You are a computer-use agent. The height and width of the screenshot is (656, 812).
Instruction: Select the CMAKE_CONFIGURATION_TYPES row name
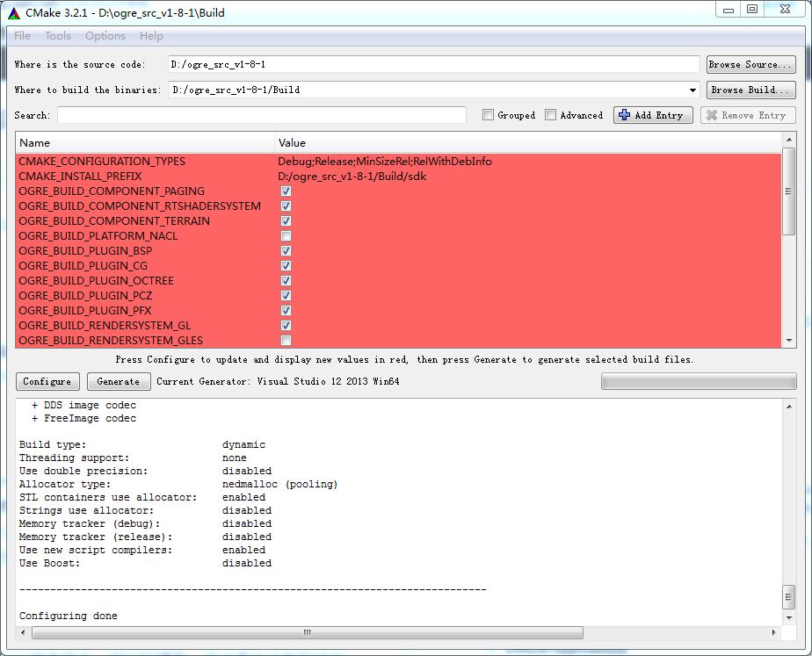(102, 162)
